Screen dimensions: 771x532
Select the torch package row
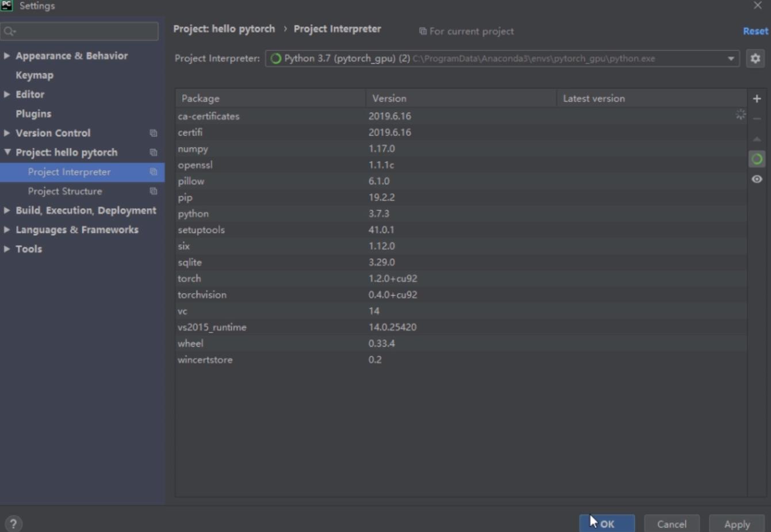click(x=461, y=278)
